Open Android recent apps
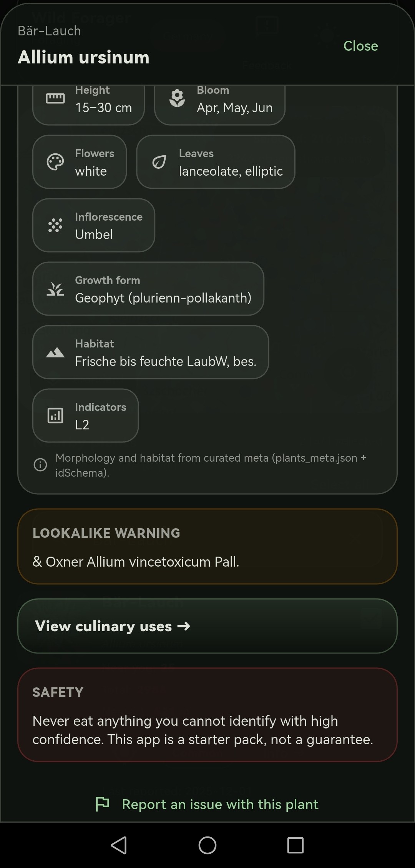 [x=295, y=845]
